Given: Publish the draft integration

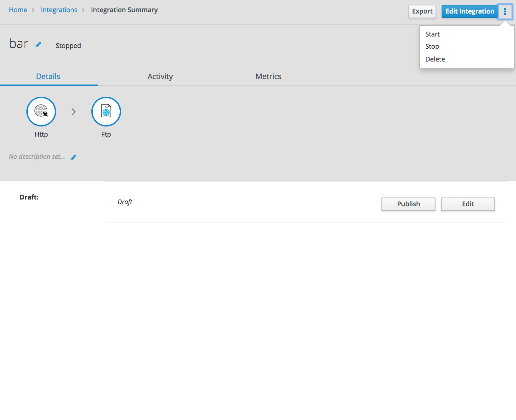Looking at the screenshot, I should (x=408, y=204).
